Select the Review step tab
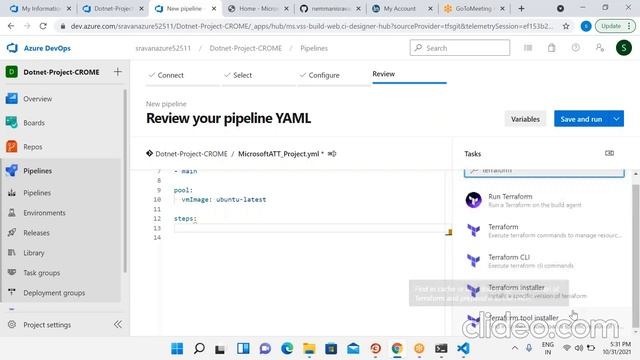Viewport: 640px width, 360px height. (383, 74)
